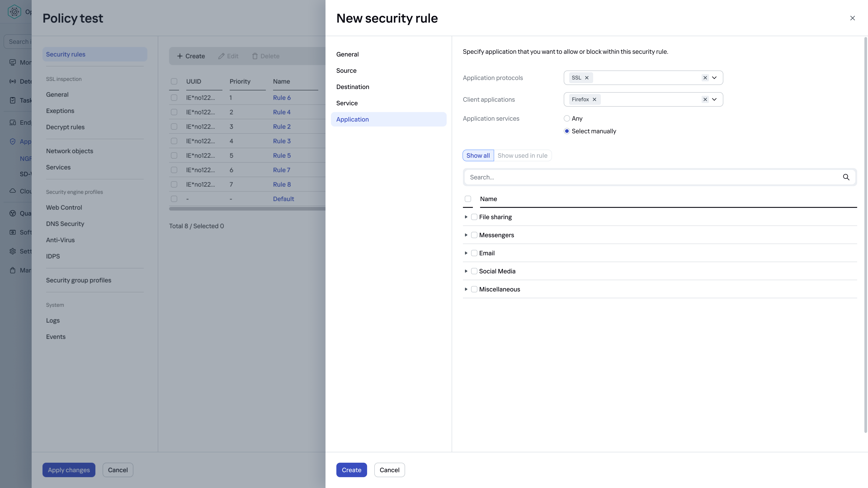Remove the Firefox tag from Client applications

click(594, 99)
